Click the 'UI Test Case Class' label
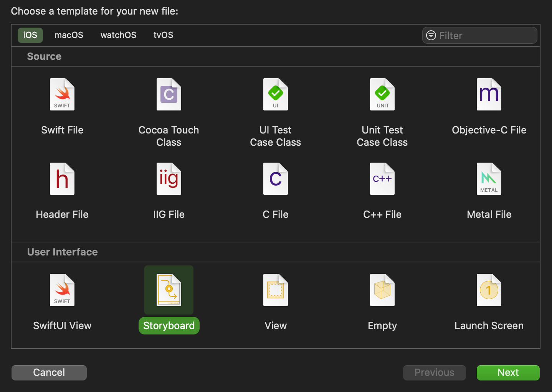This screenshot has height=392, width=552. 276,136
